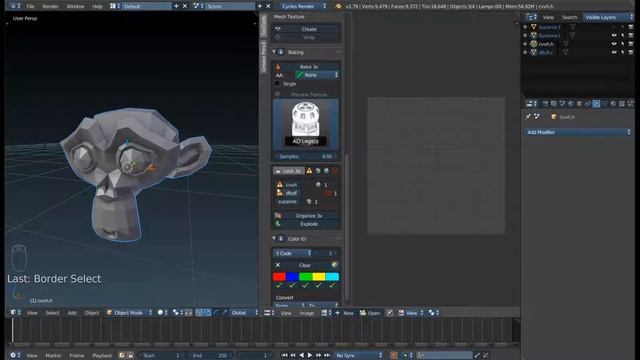Open the outliner Visible Layers dropdown
Screen dimensions: 640x360
(608, 17)
